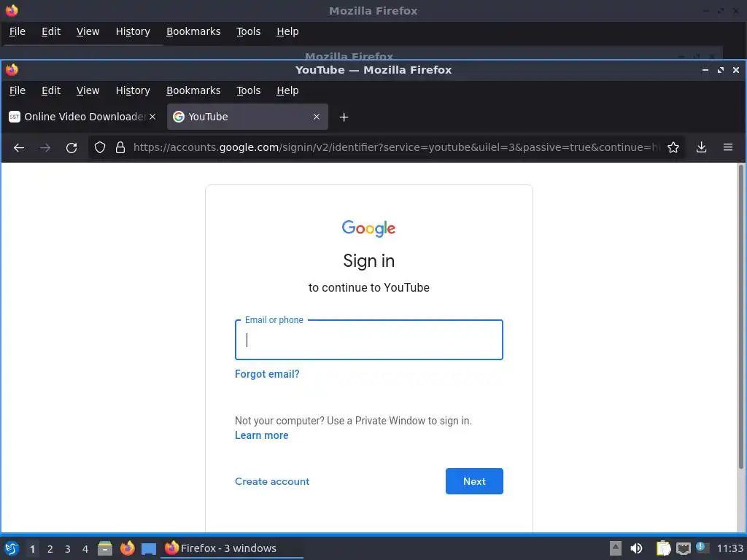The width and height of the screenshot is (747, 560).
Task: Launch the file manager from taskbar
Action: 105,548
